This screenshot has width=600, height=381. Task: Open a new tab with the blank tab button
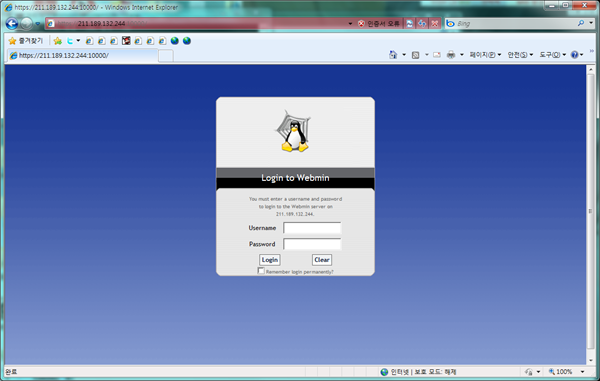coord(166,56)
